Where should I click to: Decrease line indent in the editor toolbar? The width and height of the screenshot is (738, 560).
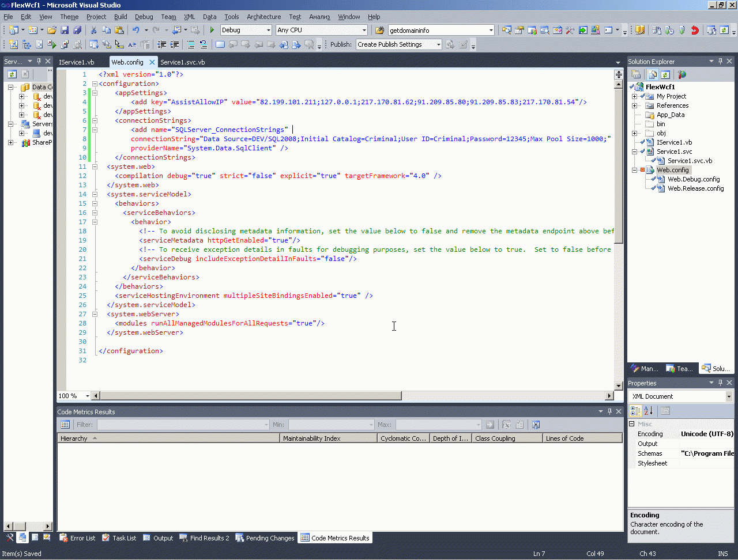[x=162, y=44]
